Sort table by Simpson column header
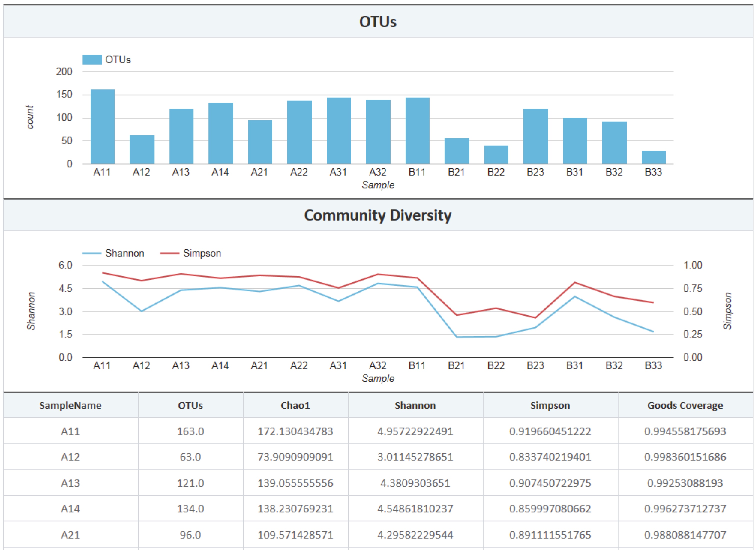756x550 pixels. 550,405
